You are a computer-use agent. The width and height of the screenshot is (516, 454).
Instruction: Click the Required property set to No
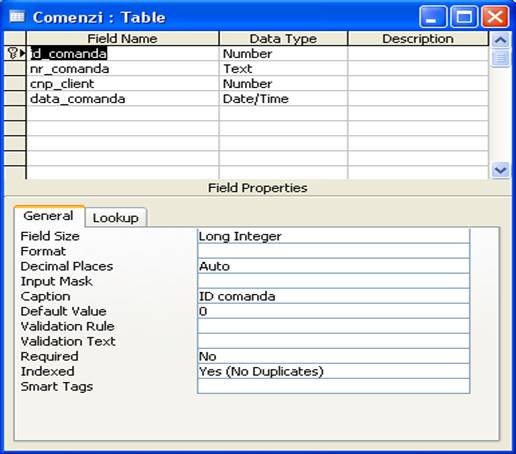333,356
